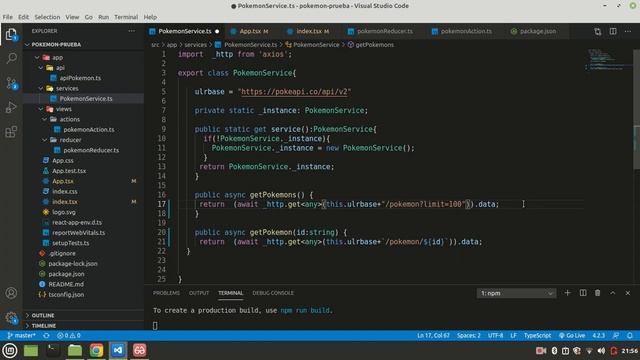Viewport: 640px width, 360px height.
Task: Expand the TIMELINE section
Action: pos(84,326)
